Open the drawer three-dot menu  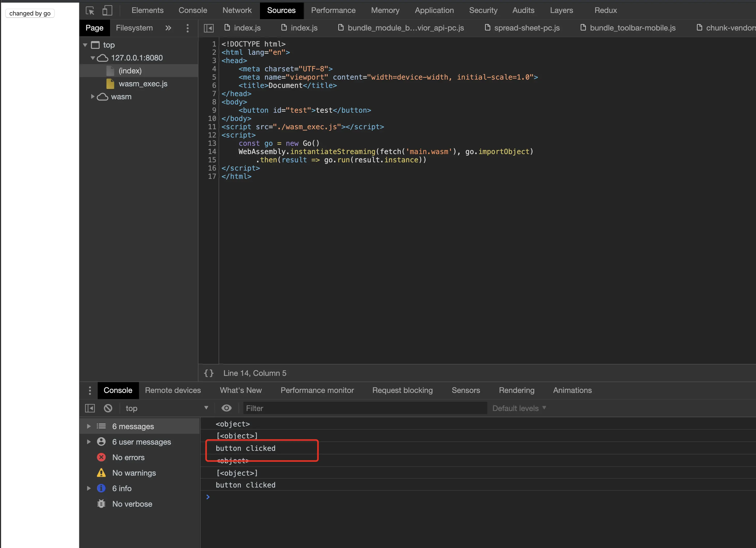click(x=90, y=390)
